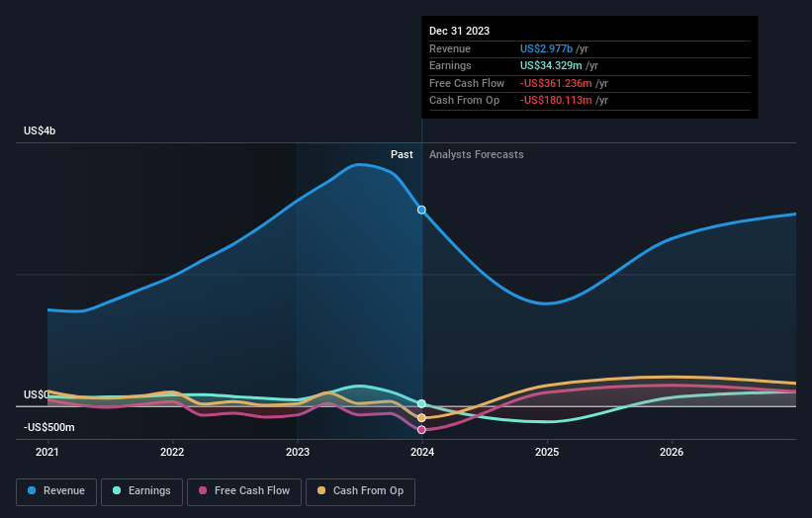Click the Revenue row label in tooltip

tap(449, 48)
